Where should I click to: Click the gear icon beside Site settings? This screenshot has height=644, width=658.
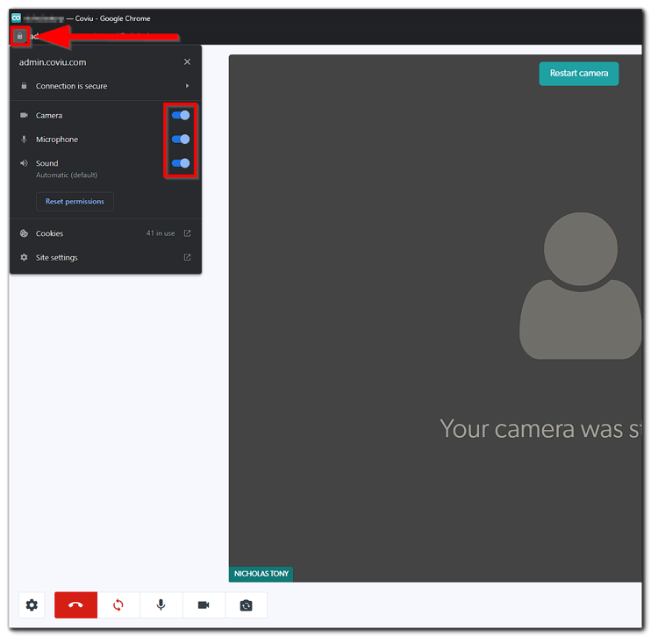point(24,258)
